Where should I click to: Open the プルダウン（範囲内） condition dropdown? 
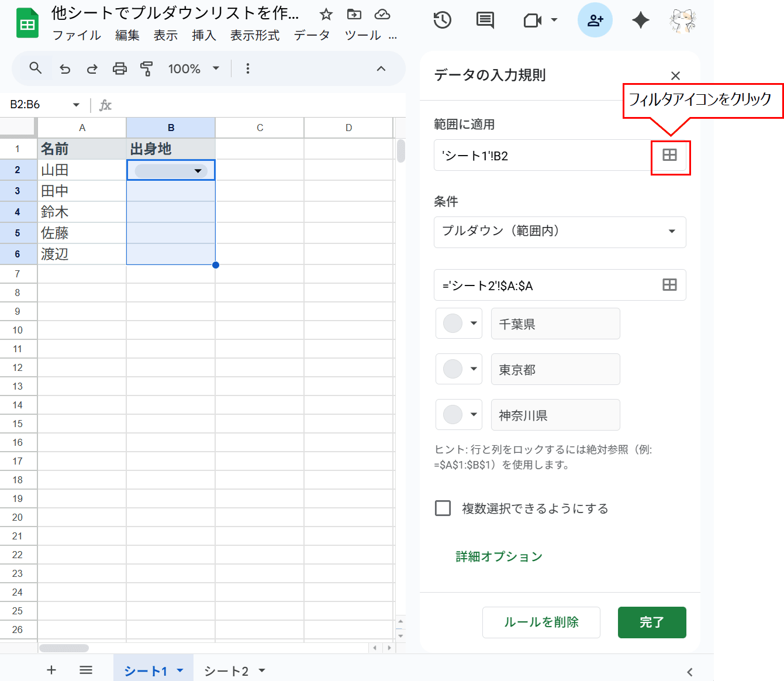559,232
